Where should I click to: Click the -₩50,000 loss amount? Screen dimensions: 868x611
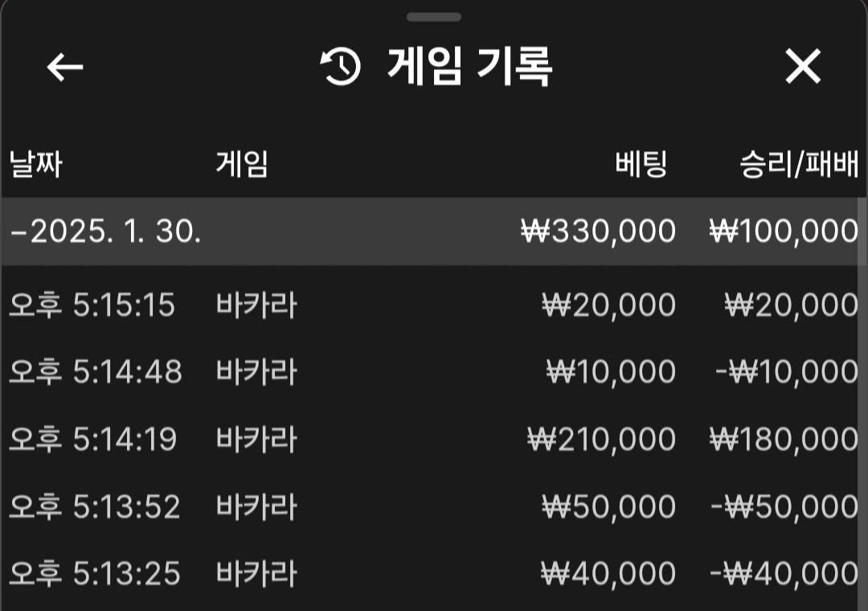(x=784, y=507)
